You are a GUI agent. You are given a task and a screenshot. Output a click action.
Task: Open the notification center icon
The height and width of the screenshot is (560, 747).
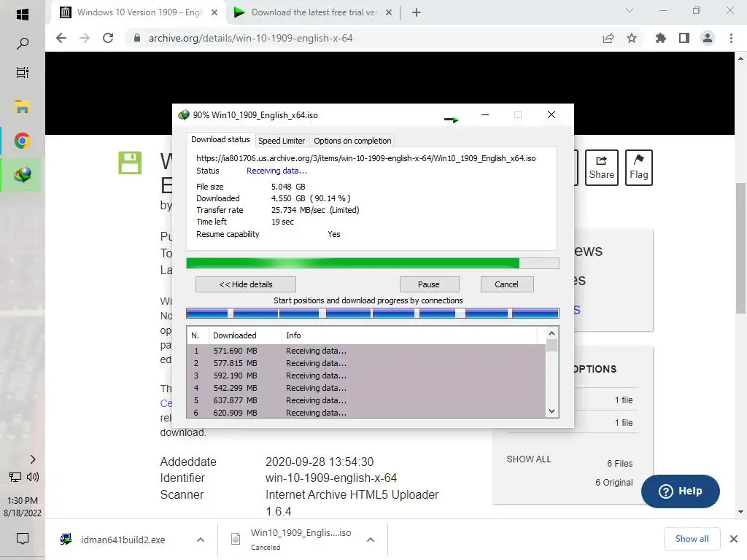pyautogui.click(x=23, y=539)
